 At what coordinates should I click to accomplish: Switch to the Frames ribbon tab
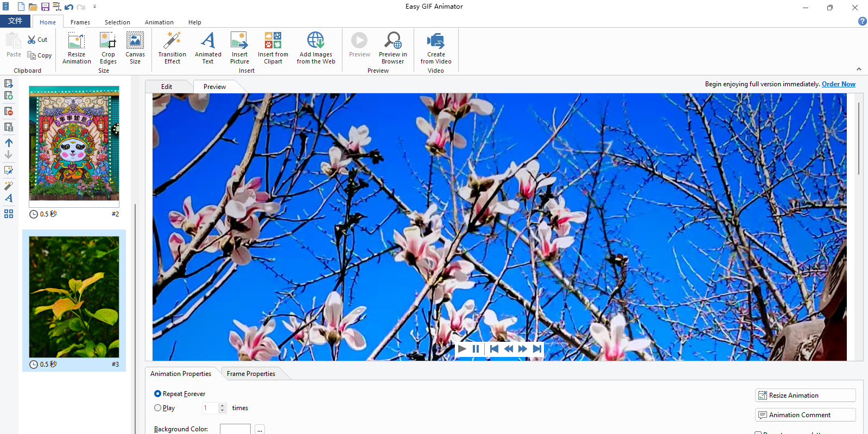click(80, 22)
